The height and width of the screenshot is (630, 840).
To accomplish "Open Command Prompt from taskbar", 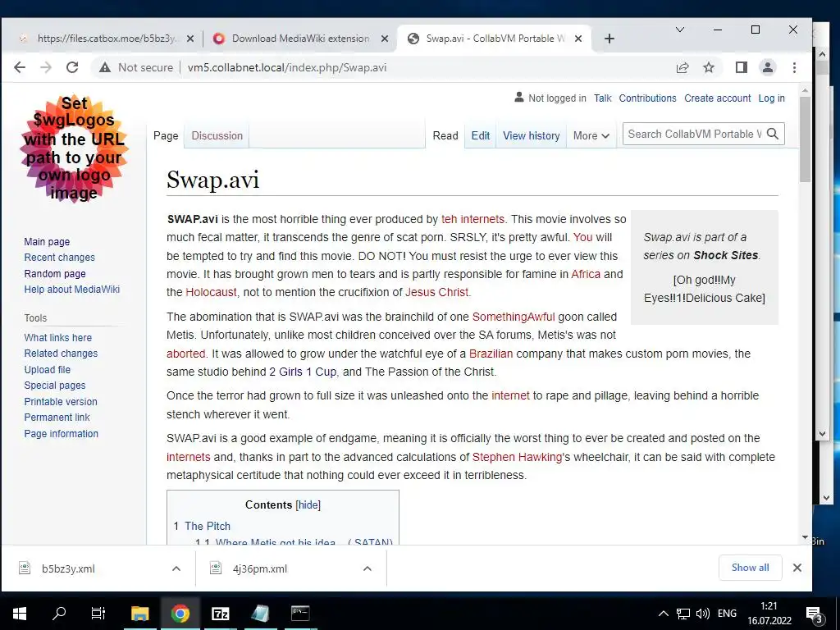I will click(300, 614).
